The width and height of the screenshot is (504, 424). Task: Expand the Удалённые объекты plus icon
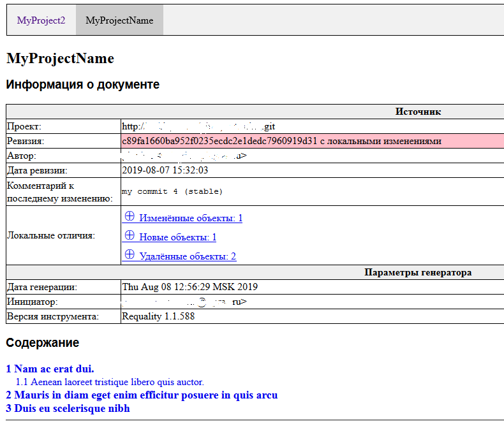pyautogui.click(x=130, y=254)
